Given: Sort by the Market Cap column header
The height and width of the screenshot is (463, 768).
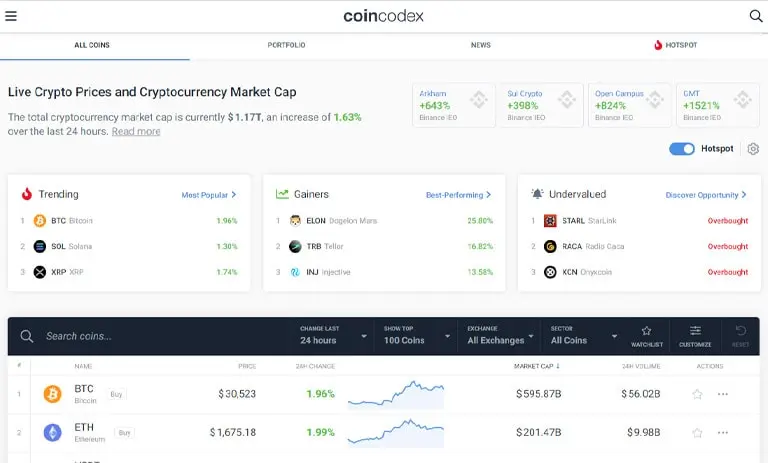Looking at the screenshot, I should pos(536,366).
